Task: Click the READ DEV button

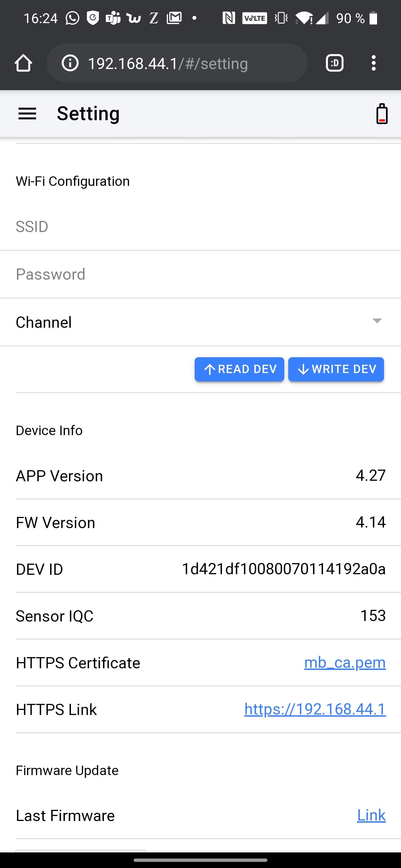Action: click(239, 369)
